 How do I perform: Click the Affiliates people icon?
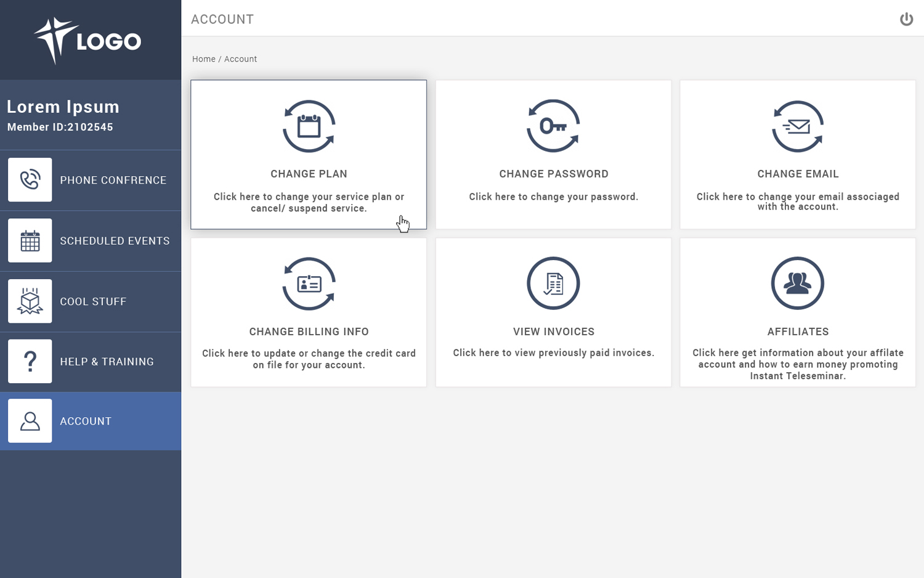(798, 283)
